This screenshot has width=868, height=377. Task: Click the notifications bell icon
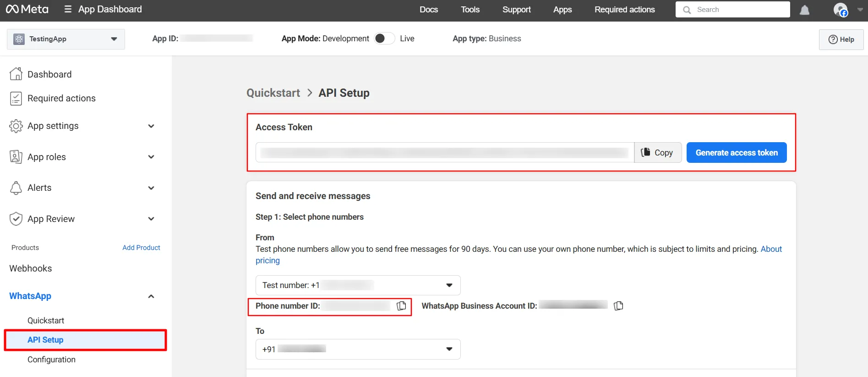[x=804, y=10]
